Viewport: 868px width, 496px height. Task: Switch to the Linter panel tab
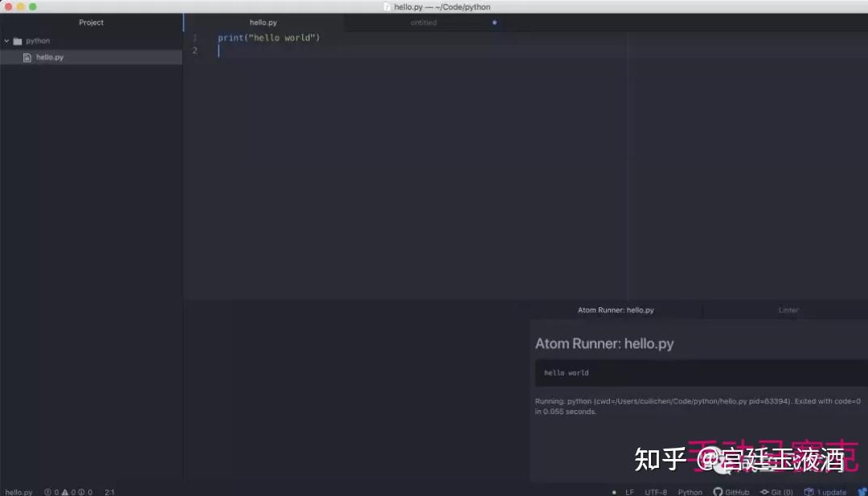tap(788, 310)
